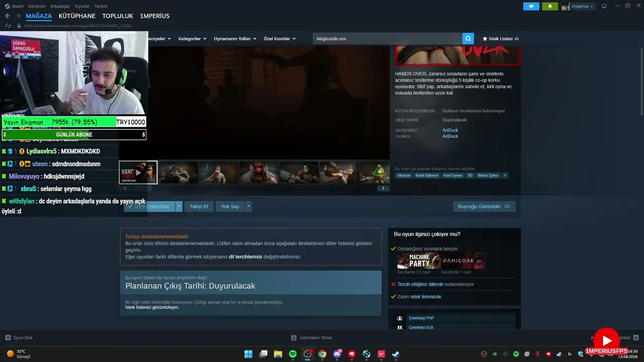This screenshot has height=362, width=644.
Task: Open Discord from the taskbar
Action: (x=337, y=354)
